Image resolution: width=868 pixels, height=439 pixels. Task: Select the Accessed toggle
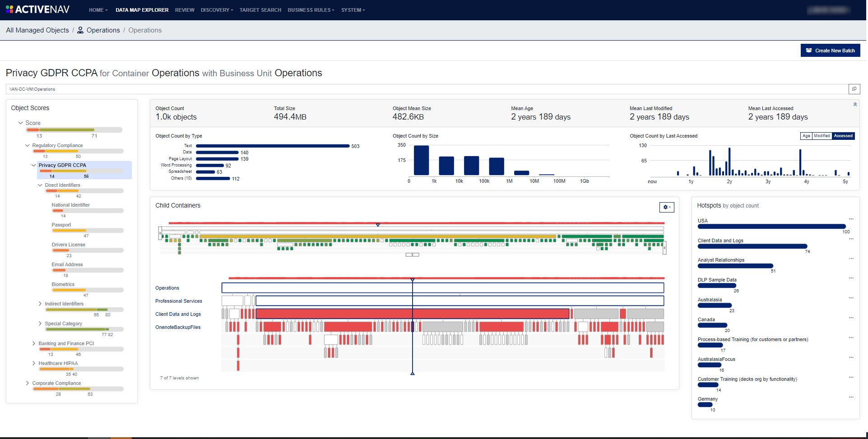(x=843, y=136)
